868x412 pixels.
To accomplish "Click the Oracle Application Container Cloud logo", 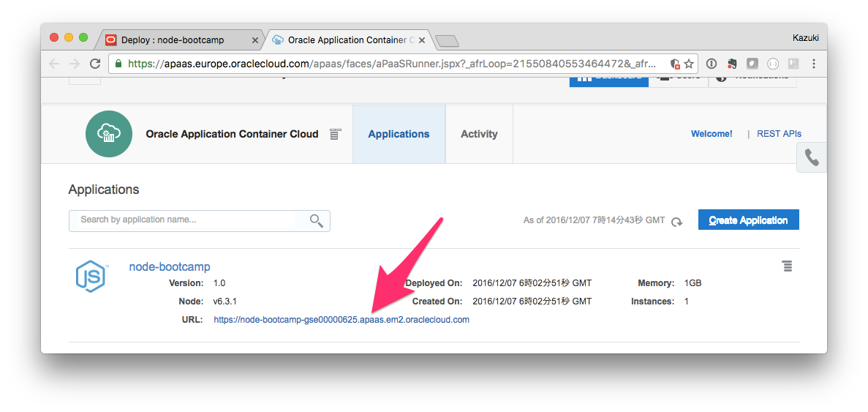I will [x=108, y=134].
